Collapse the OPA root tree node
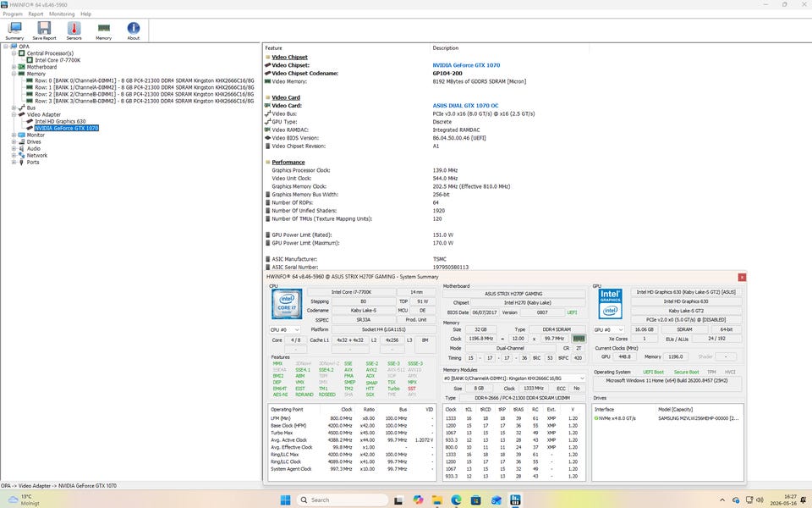The height and width of the screenshot is (508, 812). click(x=6, y=46)
